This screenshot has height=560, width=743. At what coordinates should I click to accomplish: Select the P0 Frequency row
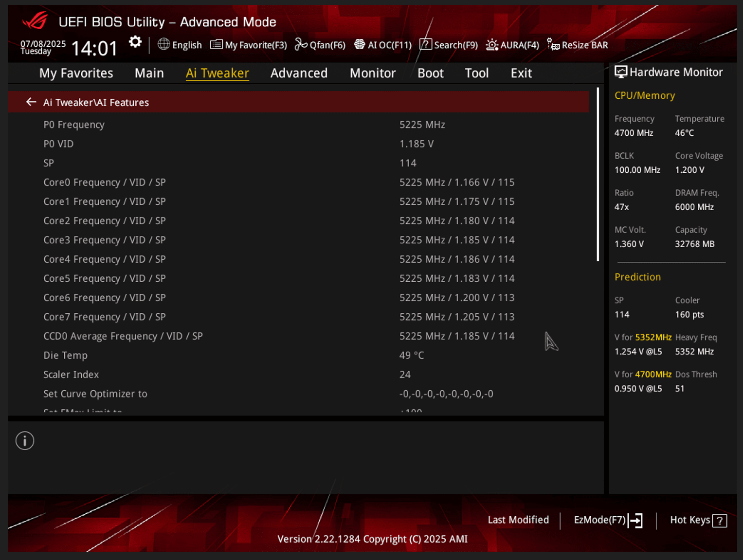click(298, 125)
